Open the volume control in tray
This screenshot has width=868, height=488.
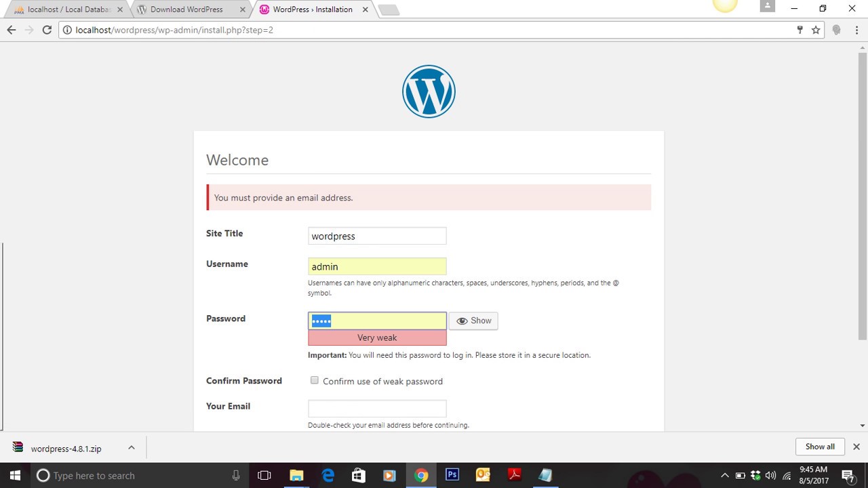tap(770, 475)
